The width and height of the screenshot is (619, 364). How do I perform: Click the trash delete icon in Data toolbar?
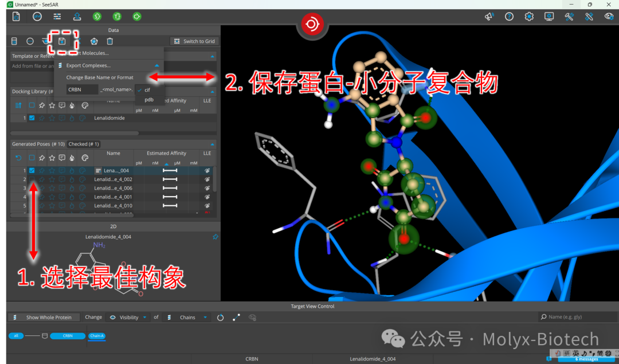pos(109,41)
